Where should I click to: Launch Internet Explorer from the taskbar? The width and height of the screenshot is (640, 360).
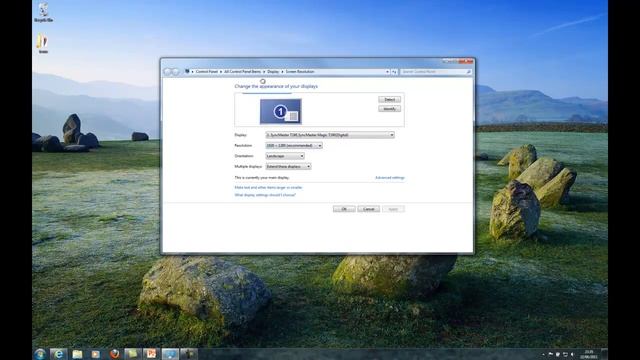click(58, 354)
